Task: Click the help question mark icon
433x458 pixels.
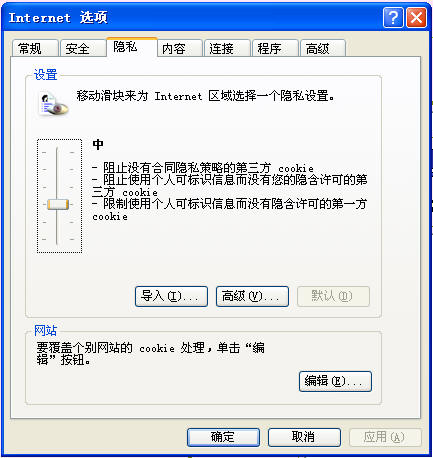Action: click(x=393, y=17)
